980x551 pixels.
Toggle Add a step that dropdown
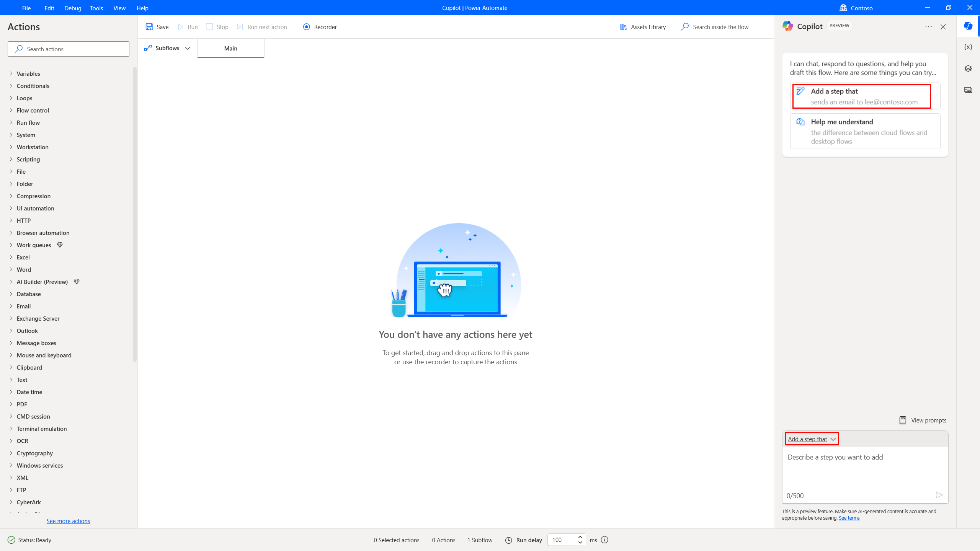pos(812,439)
